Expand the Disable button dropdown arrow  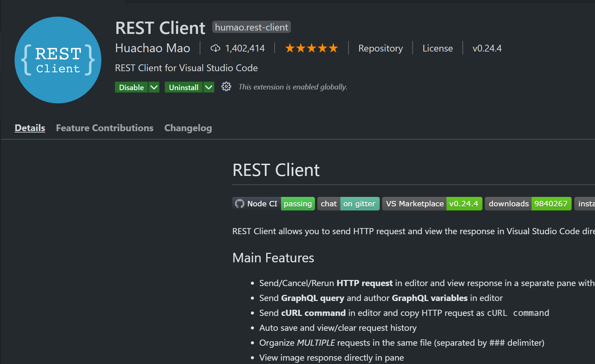click(x=154, y=87)
